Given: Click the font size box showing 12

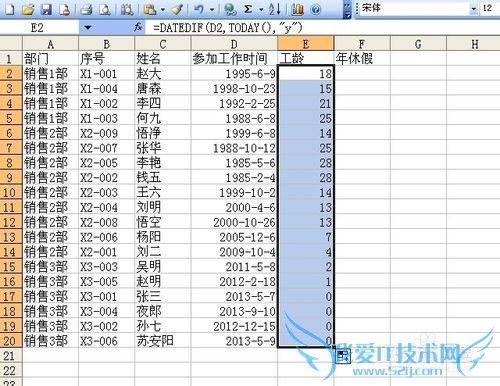Looking at the screenshot, I should point(489,8).
